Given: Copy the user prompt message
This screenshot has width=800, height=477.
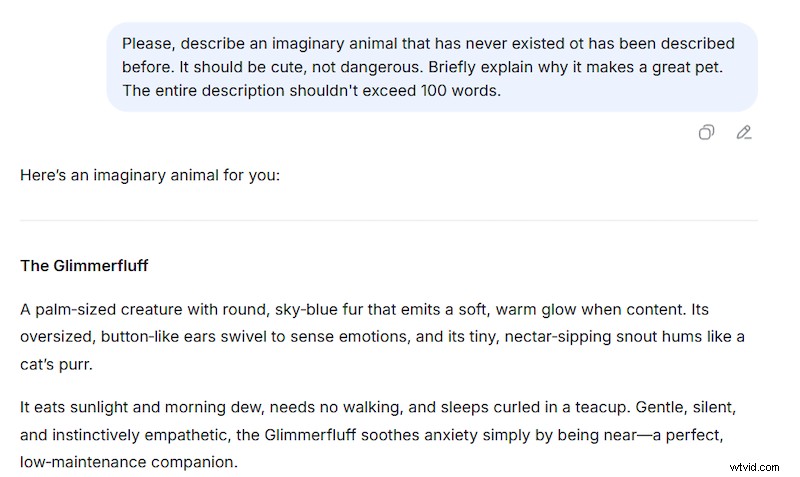Looking at the screenshot, I should (x=706, y=133).
